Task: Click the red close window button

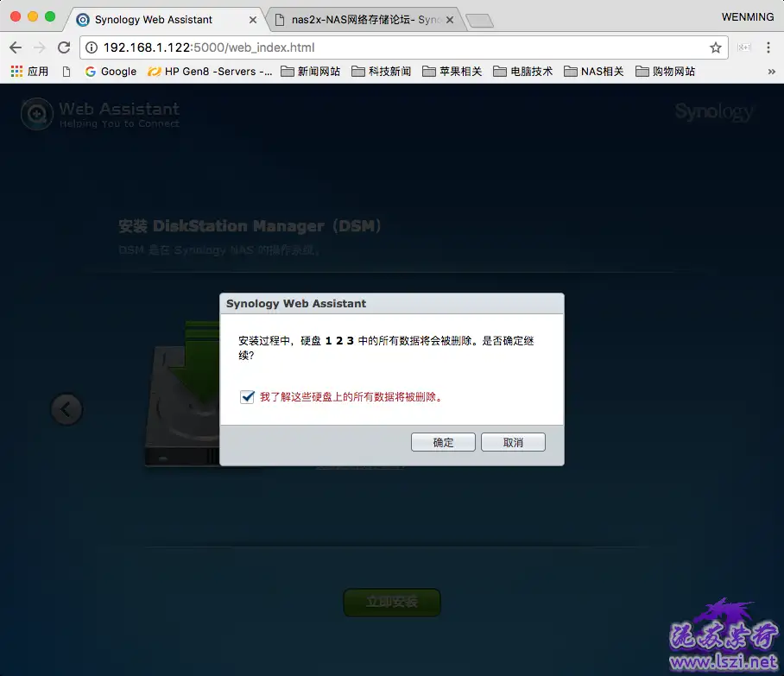Action: 16,16
